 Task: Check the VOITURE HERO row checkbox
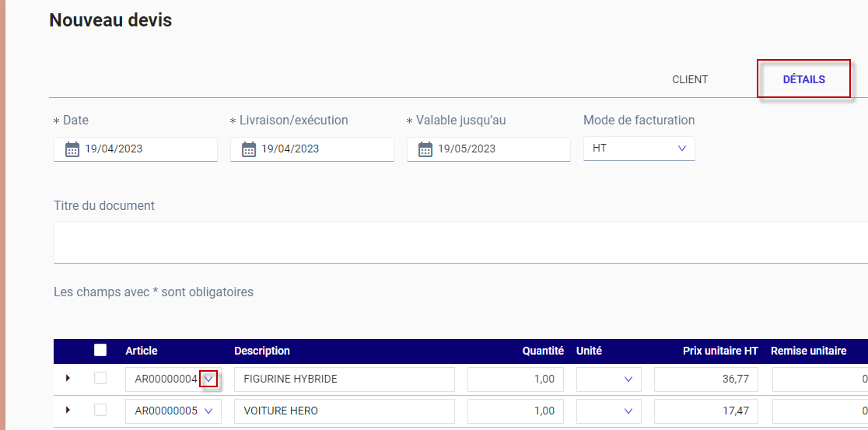point(100,410)
